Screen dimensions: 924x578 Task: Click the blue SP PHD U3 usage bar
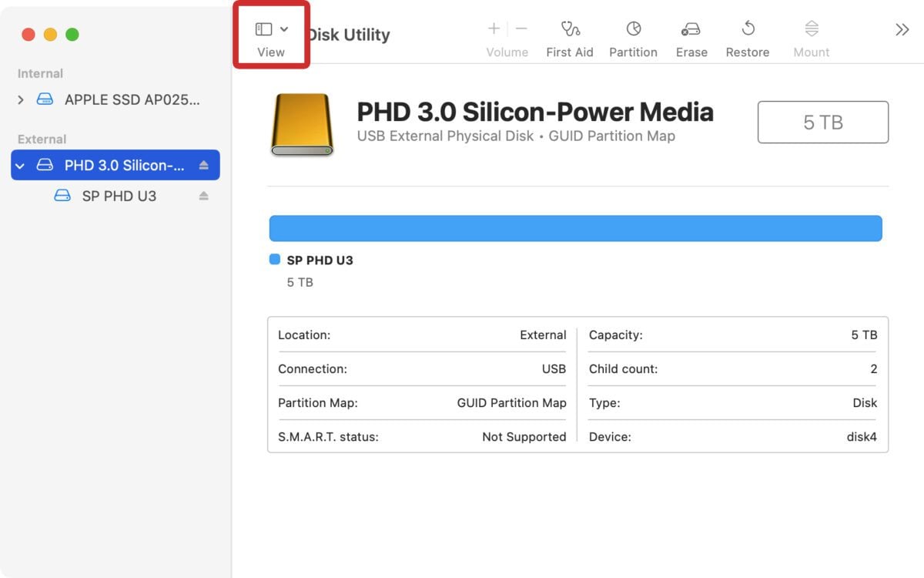576,227
